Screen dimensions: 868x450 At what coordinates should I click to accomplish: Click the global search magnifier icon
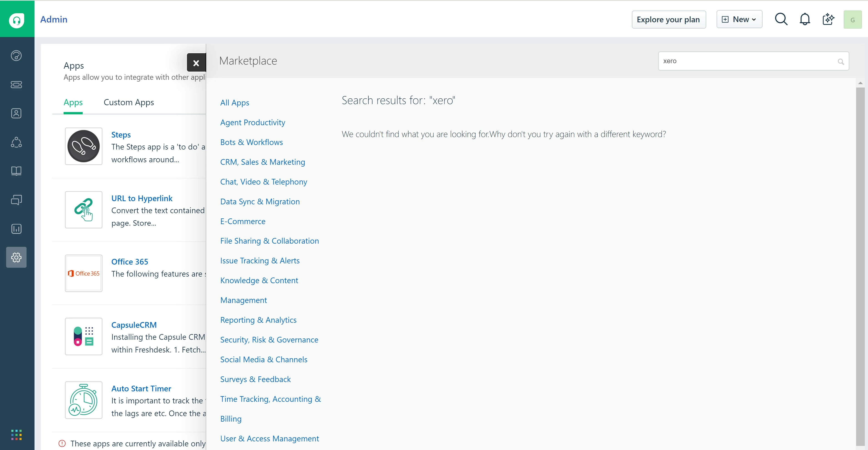[x=781, y=19]
